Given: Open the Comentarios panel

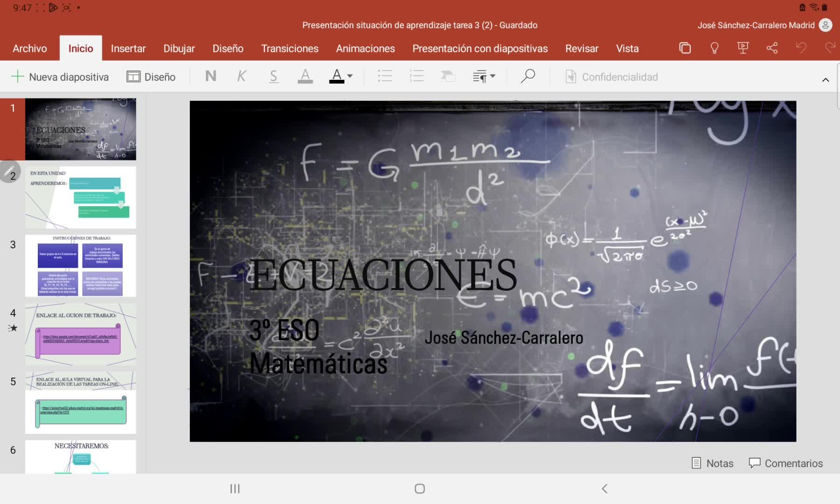Looking at the screenshot, I should pos(786,463).
